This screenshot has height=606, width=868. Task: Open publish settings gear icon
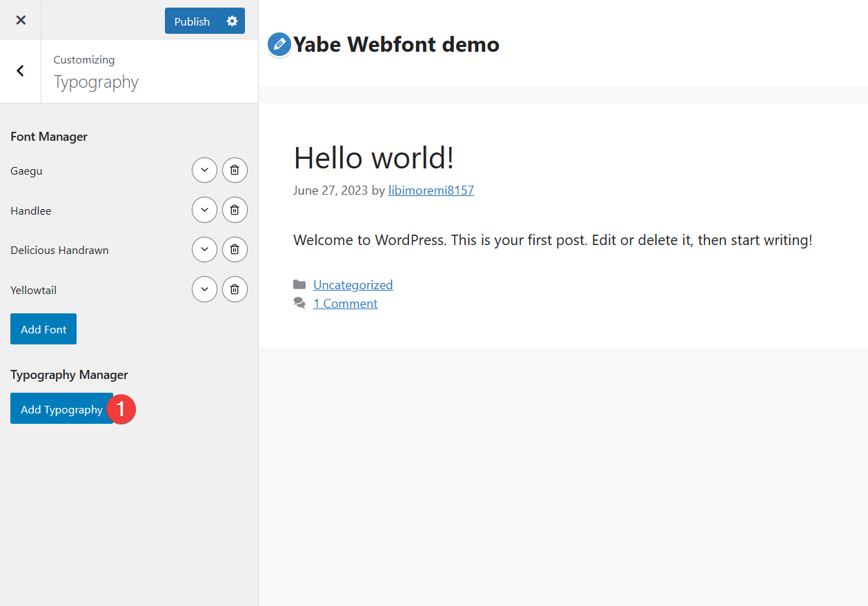[x=232, y=21]
